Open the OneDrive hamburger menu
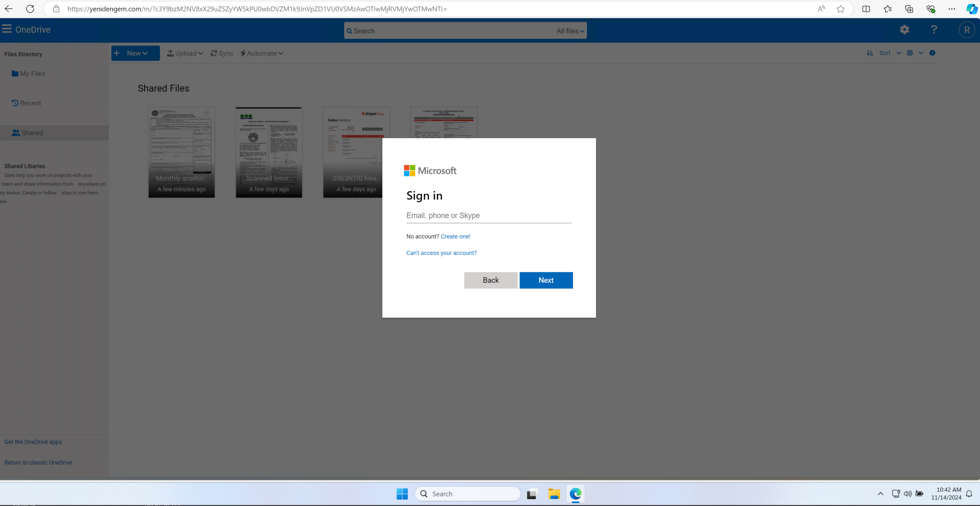980x506 pixels. pos(7,29)
